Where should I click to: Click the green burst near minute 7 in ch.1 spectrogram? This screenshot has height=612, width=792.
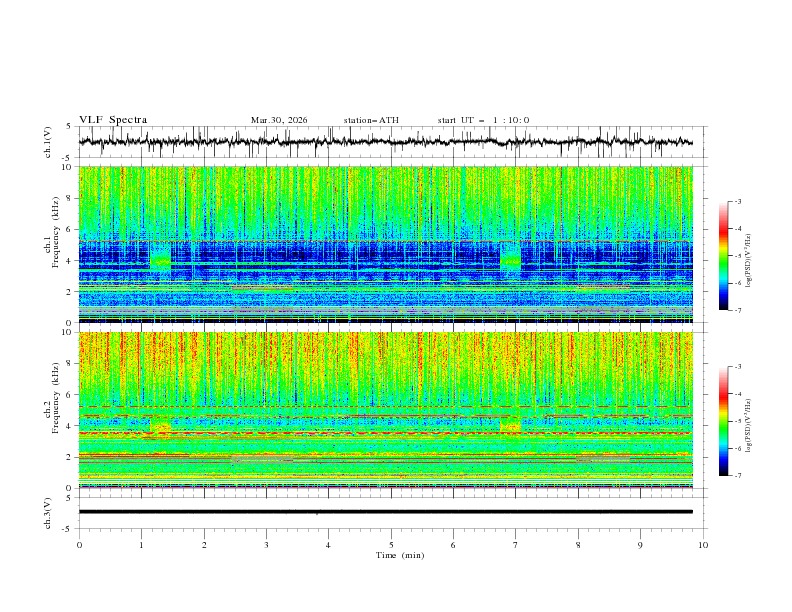tap(510, 261)
